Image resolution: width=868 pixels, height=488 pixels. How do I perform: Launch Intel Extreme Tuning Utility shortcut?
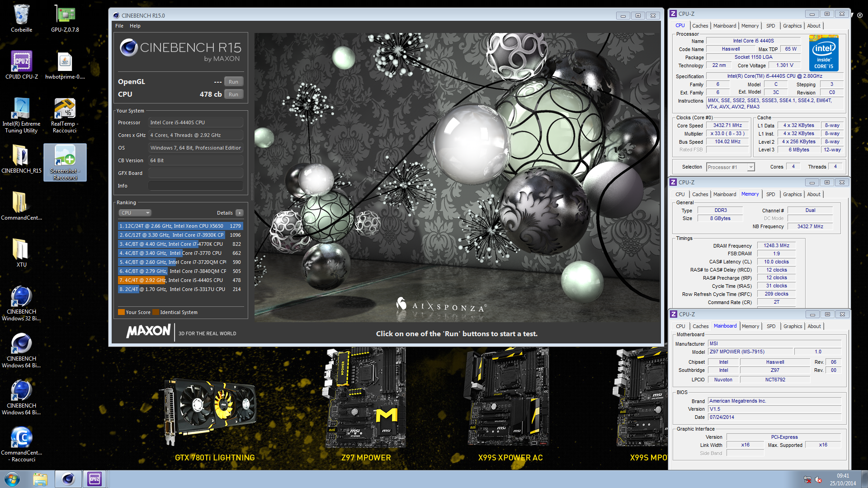pos(21,115)
